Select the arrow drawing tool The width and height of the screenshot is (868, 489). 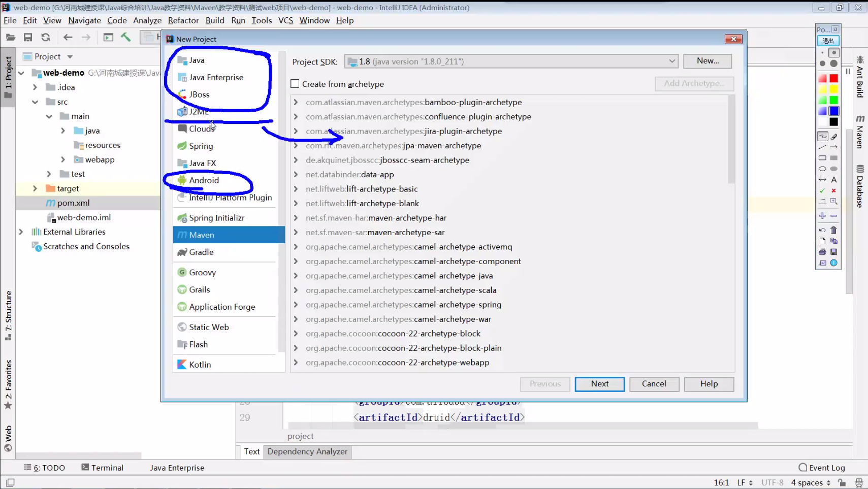click(x=834, y=147)
